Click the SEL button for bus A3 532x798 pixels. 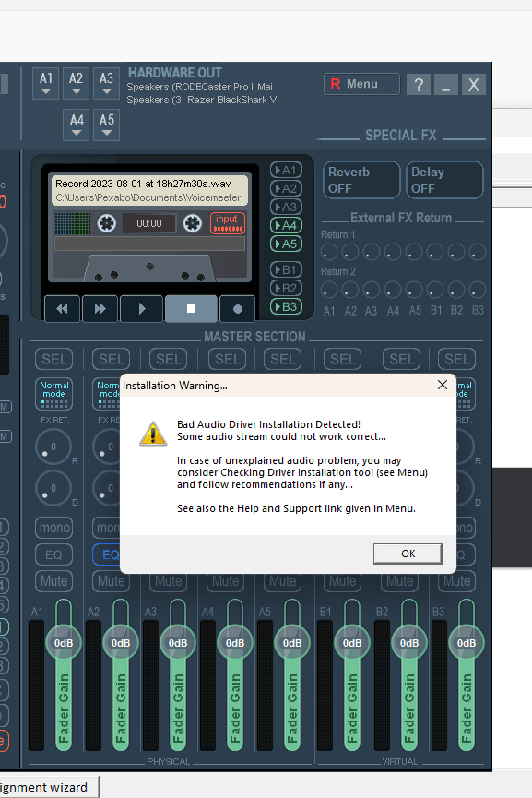[169, 359]
